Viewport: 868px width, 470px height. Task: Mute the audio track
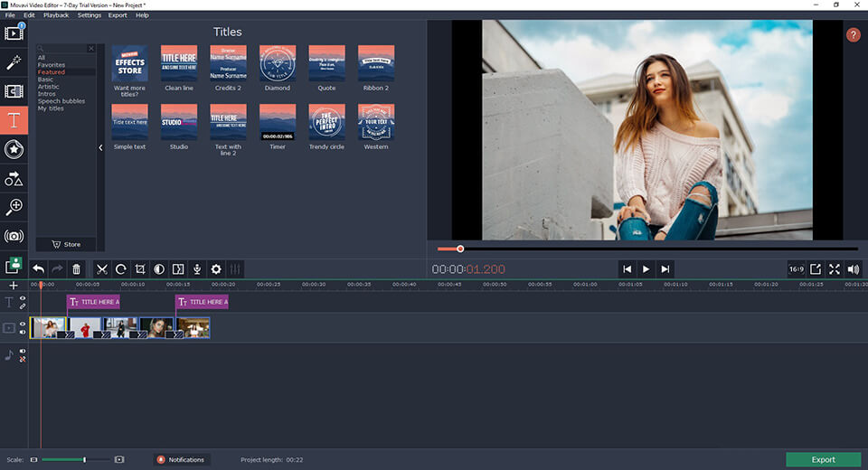[x=23, y=352]
